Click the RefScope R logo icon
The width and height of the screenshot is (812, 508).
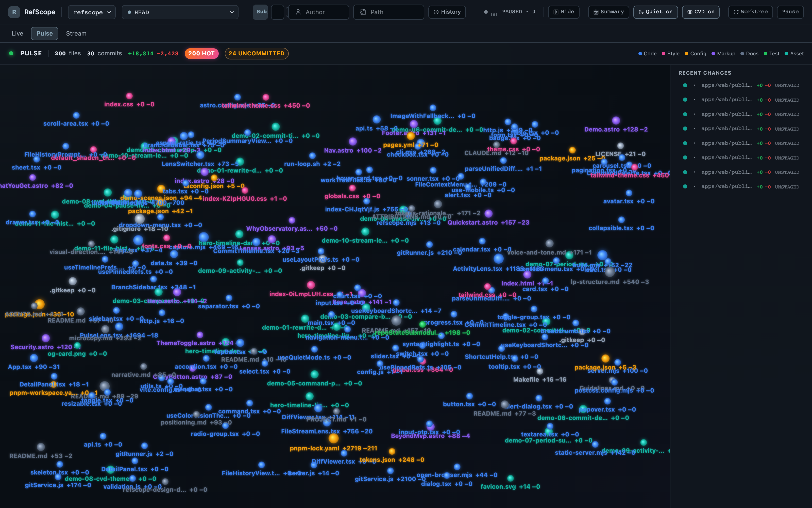tap(14, 12)
